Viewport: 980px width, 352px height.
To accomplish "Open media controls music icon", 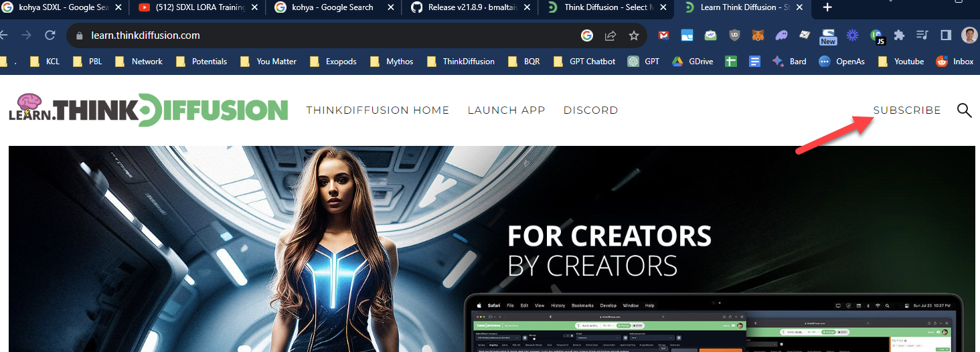I will click(x=922, y=35).
